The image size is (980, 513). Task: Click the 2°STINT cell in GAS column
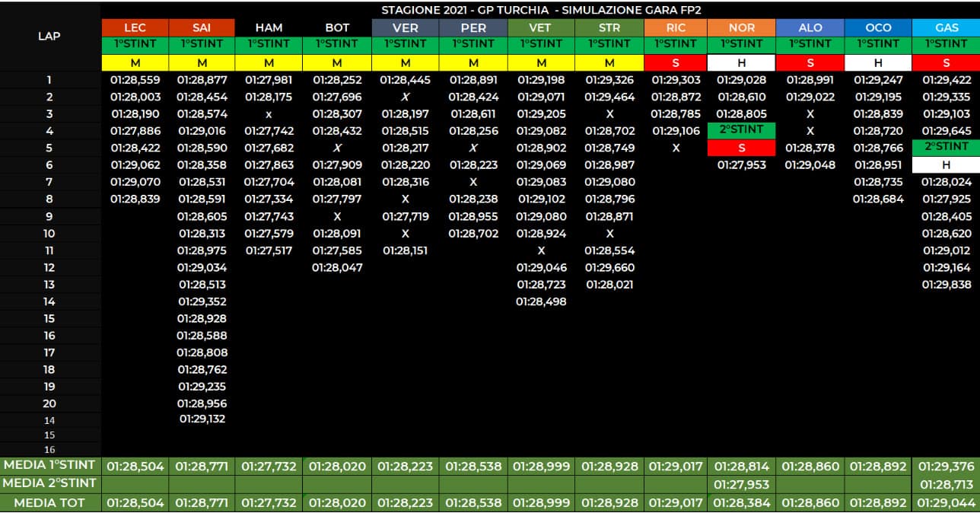[x=946, y=147]
